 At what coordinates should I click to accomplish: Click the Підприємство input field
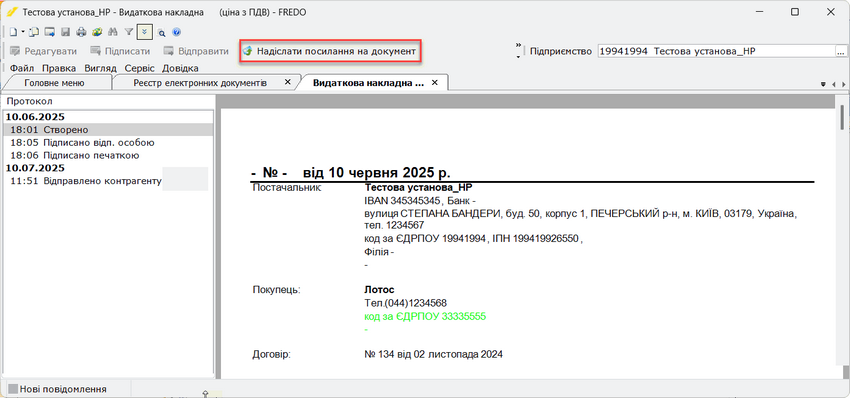click(x=716, y=52)
